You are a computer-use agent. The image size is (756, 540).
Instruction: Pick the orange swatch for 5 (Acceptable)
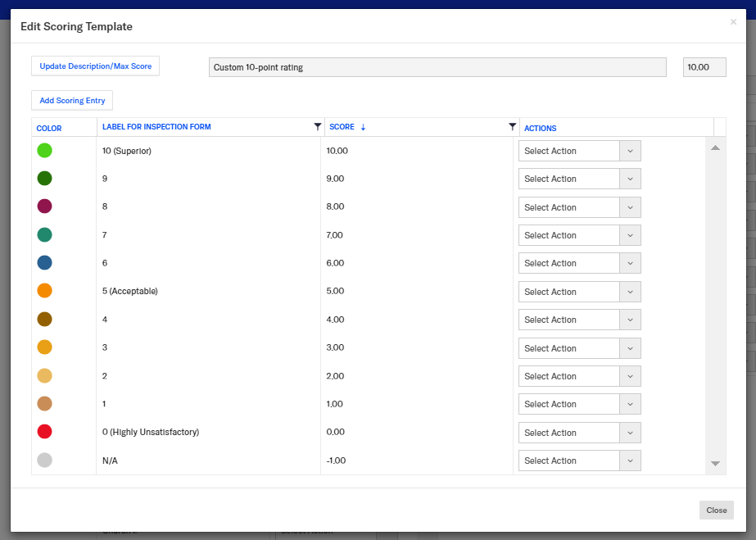point(44,291)
